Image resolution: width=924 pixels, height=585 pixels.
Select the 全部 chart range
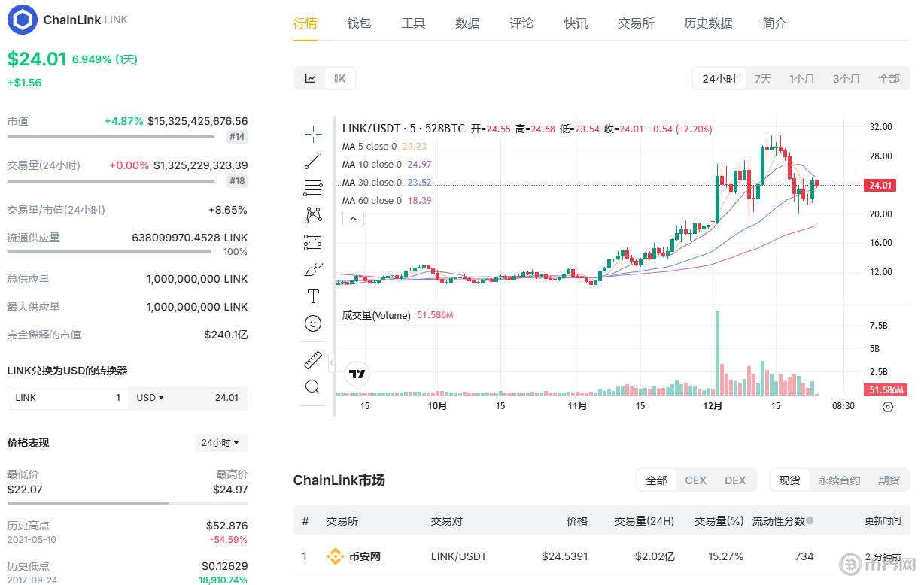[889, 79]
